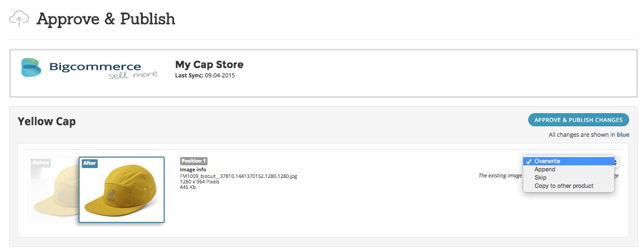Viewport: 644px width, 251px height.
Task: Click the FM1009_biscuit image filename
Action: coord(239,176)
